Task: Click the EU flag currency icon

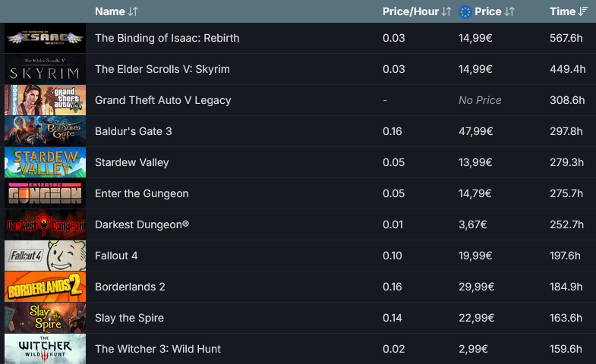Action: (x=465, y=12)
